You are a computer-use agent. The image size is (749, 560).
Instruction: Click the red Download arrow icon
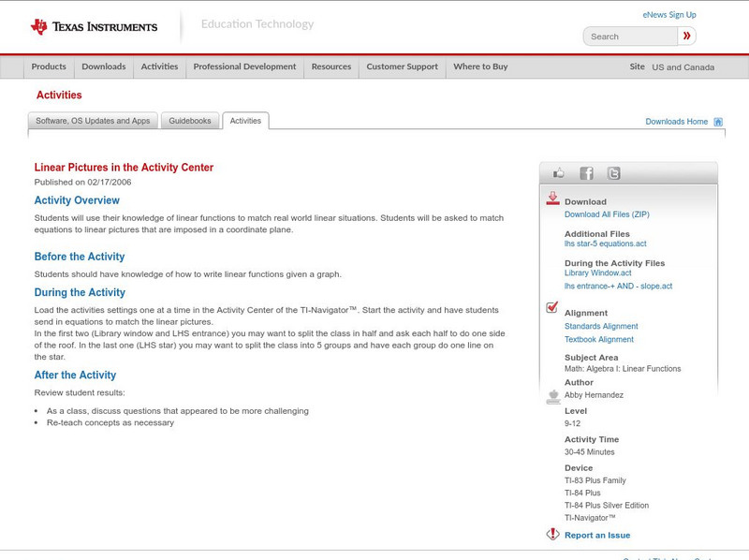coord(552,199)
